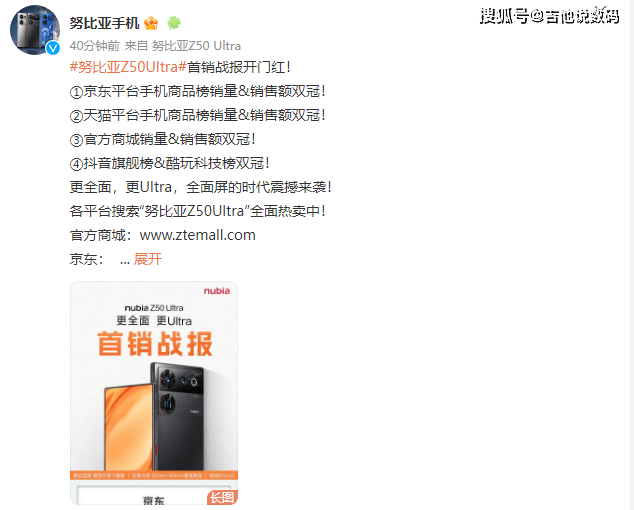Click the orange 首销战报 headline in the poster
The width and height of the screenshot is (634, 510).
[x=155, y=344]
